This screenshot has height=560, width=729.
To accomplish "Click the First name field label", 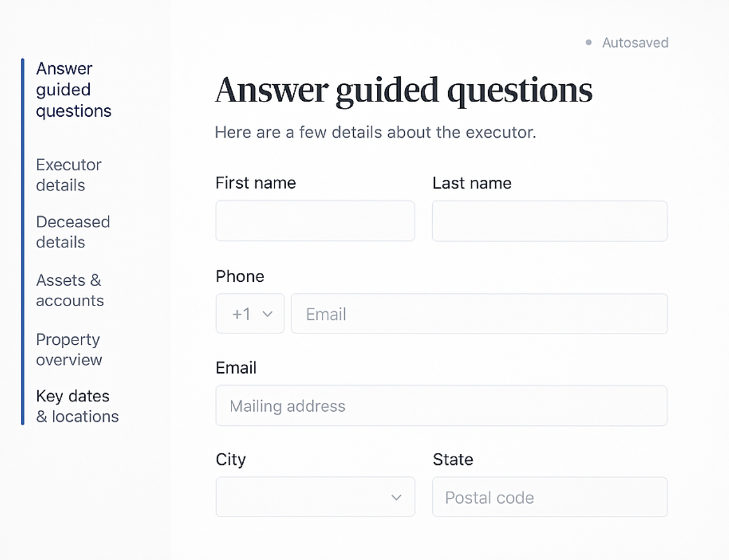I will coord(255,183).
